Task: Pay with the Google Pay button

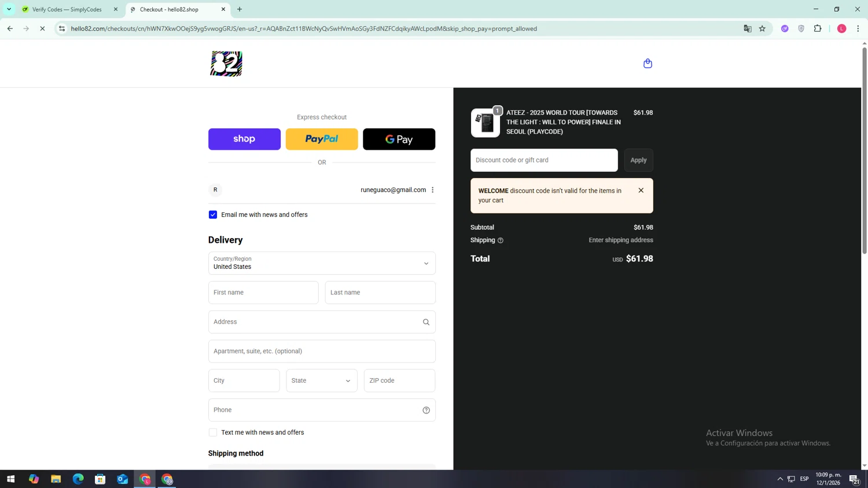Action: [399, 139]
